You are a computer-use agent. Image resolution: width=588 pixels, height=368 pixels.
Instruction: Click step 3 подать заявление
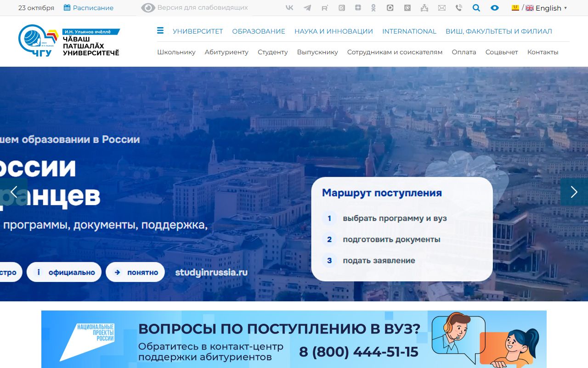click(x=368, y=260)
